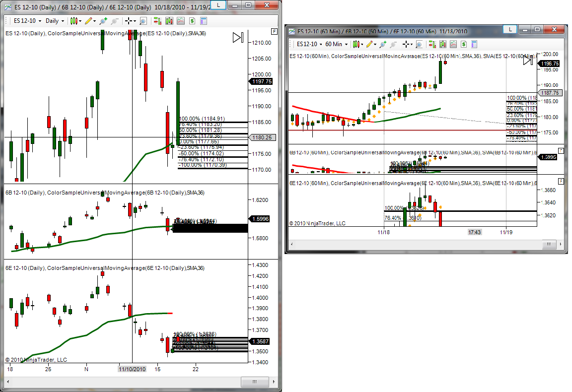Viewport: 572px width, 392px height.
Task: Open drawing tools pencil menu in 60 Min window
Action: [371, 44]
